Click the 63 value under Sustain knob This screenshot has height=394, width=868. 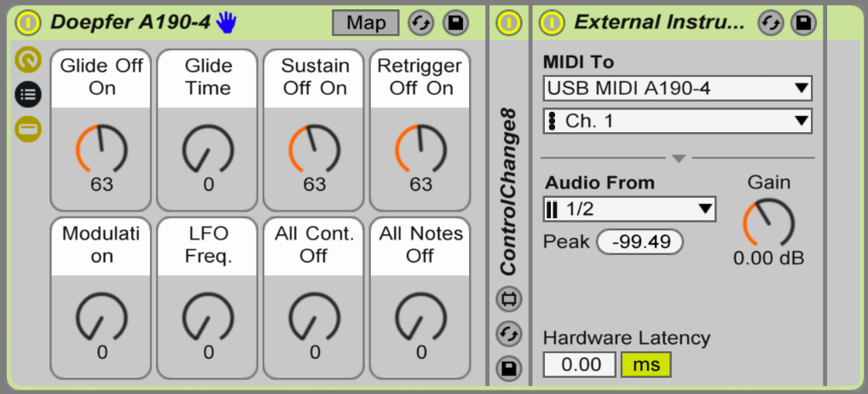coord(315,184)
